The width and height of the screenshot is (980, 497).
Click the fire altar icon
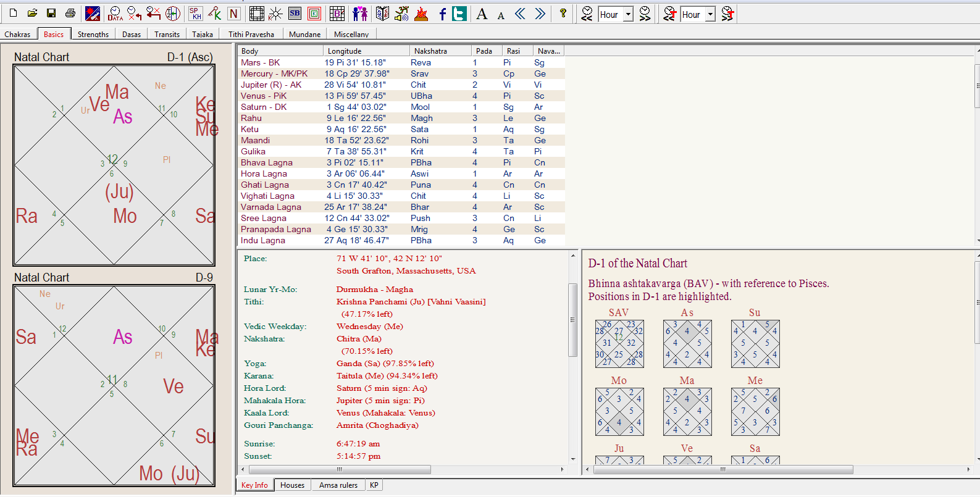pyautogui.click(x=421, y=14)
